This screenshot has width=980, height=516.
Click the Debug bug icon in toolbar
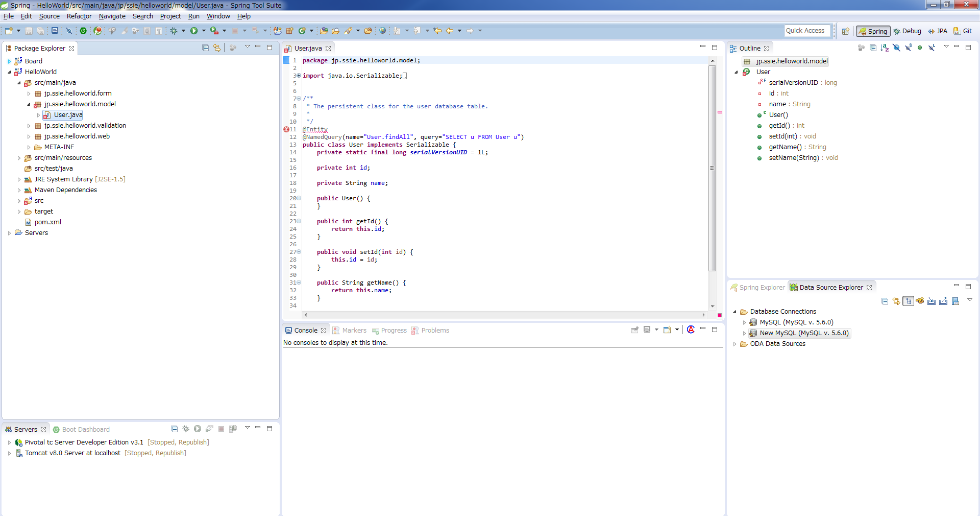click(174, 31)
